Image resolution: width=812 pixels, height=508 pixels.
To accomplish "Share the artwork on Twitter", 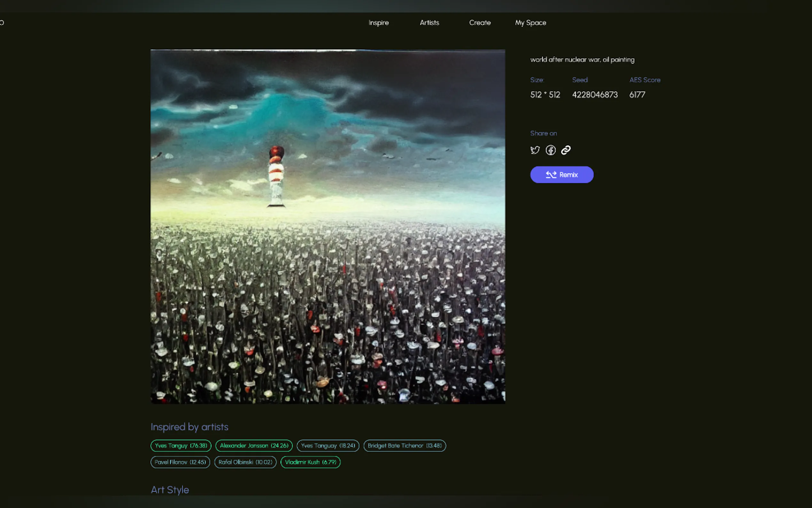I will click(x=535, y=150).
